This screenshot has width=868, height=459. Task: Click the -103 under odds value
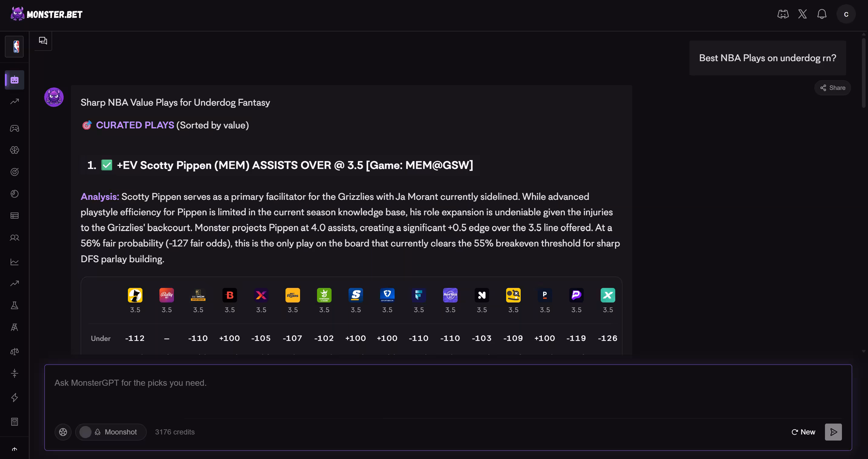(x=482, y=338)
